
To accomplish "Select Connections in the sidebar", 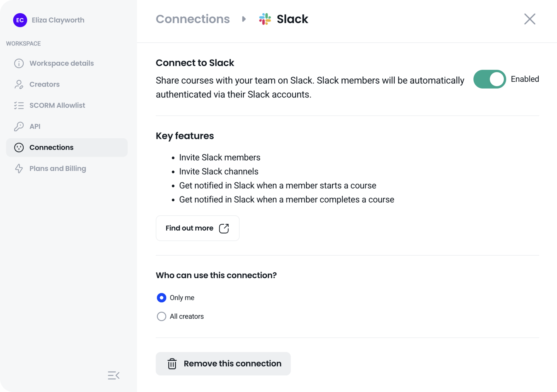I will 67,147.
